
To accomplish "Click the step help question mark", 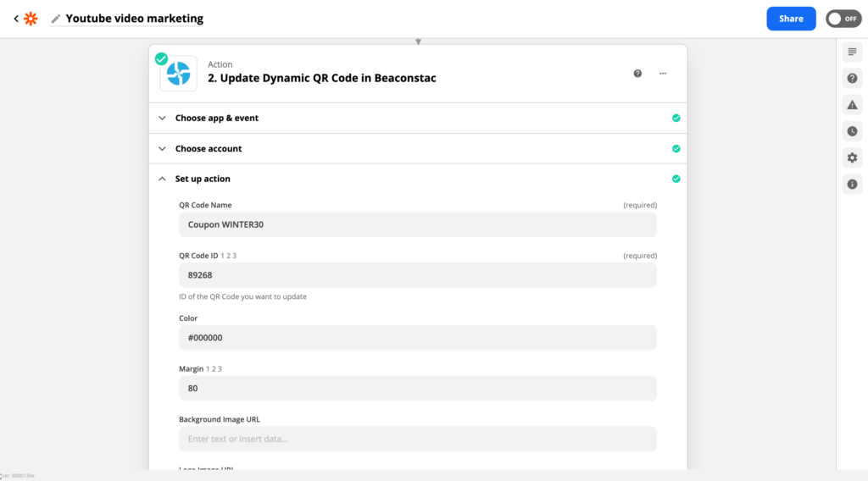I will pyautogui.click(x=637, y=74).
